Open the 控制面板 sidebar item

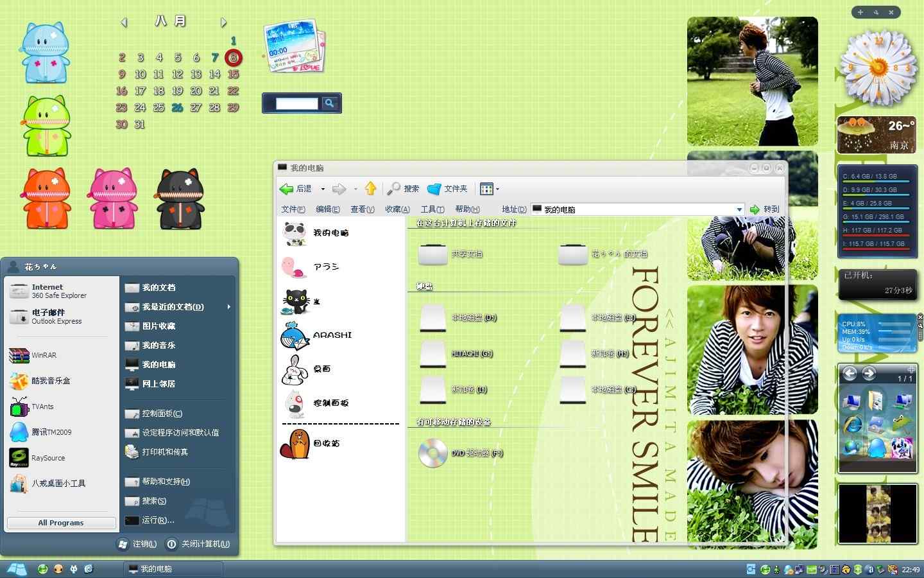tap(316, 403)
